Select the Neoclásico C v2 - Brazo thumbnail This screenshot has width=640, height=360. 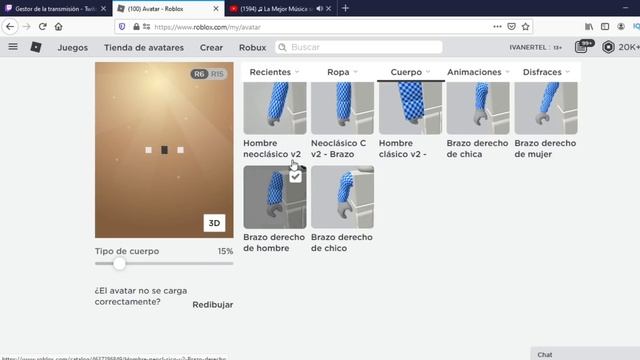pyautogui.click(x=342, y=108)
